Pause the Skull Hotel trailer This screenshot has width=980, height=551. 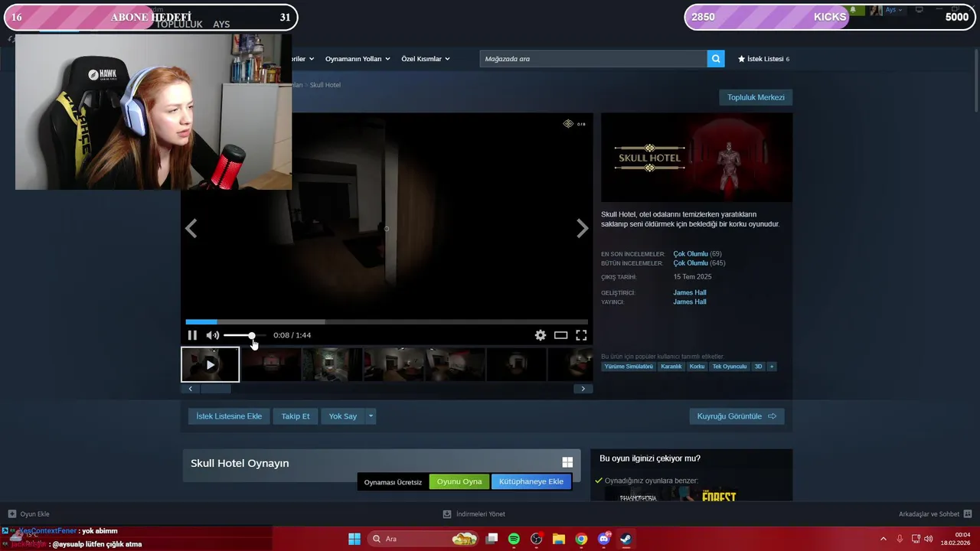pos(192,335)
